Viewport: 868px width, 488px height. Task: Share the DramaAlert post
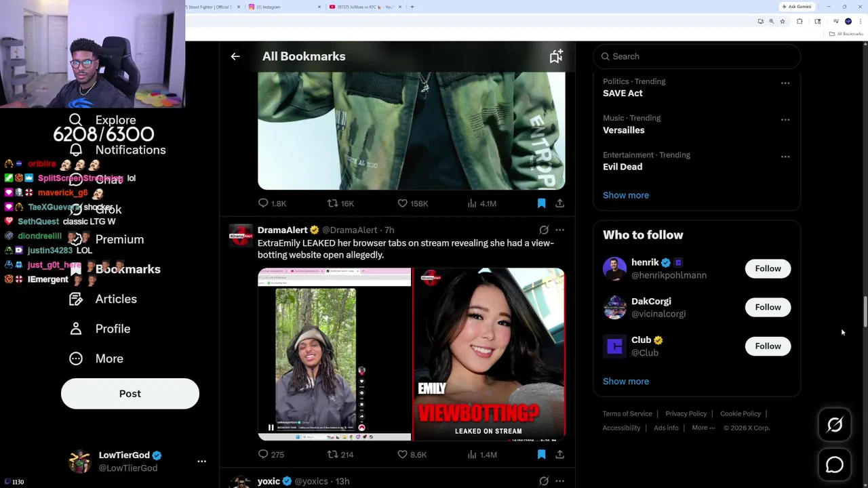[x=559, y=455]
